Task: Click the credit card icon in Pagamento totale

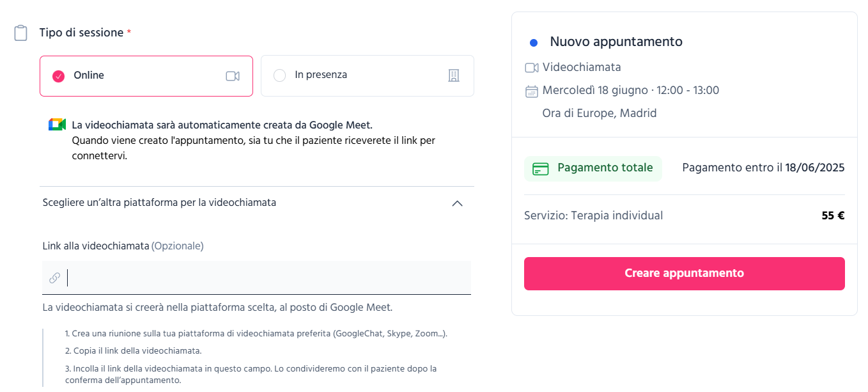Action: coord(541,169)
